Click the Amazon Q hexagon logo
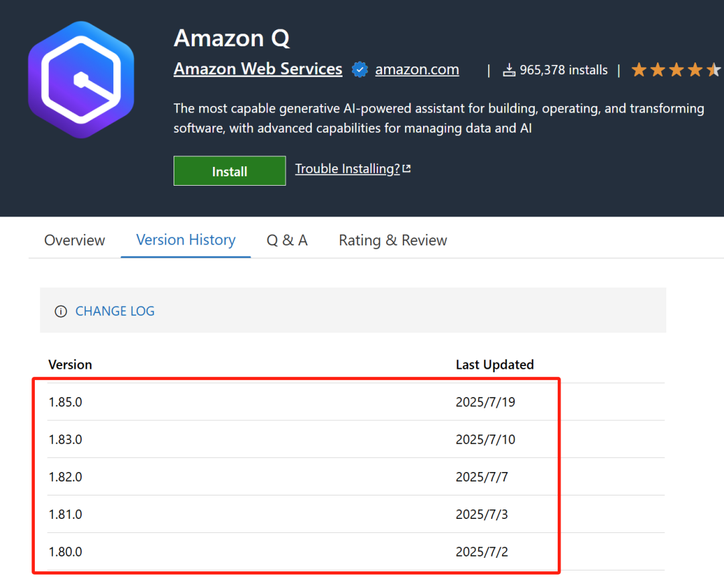The height and width of the screenshot is (588, 724). [x=81, y=80]
